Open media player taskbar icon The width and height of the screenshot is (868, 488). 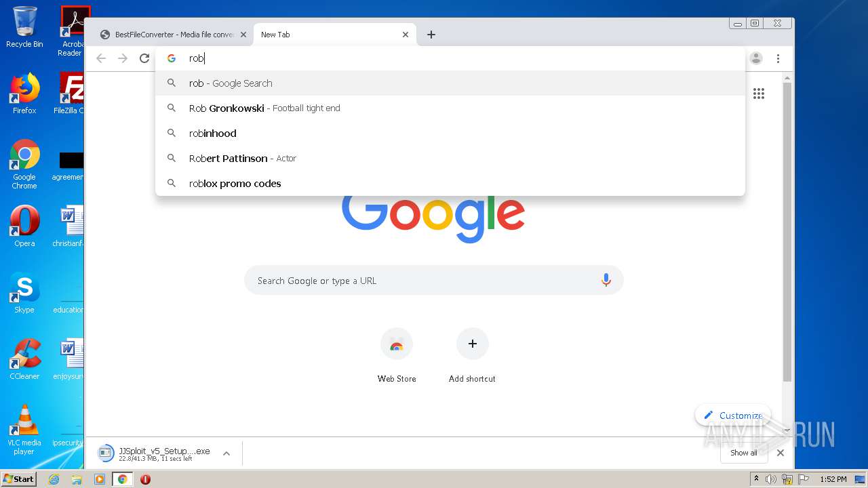tap(100, 479)
